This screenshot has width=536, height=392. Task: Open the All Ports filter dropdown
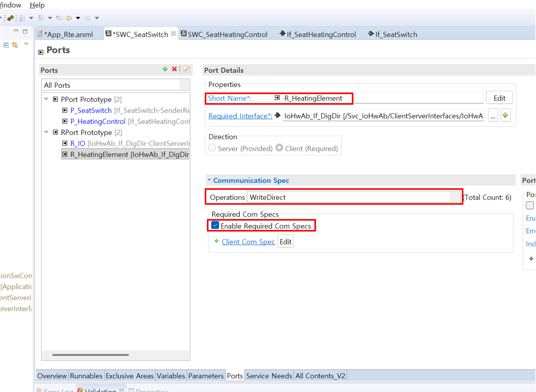point(184,85)
